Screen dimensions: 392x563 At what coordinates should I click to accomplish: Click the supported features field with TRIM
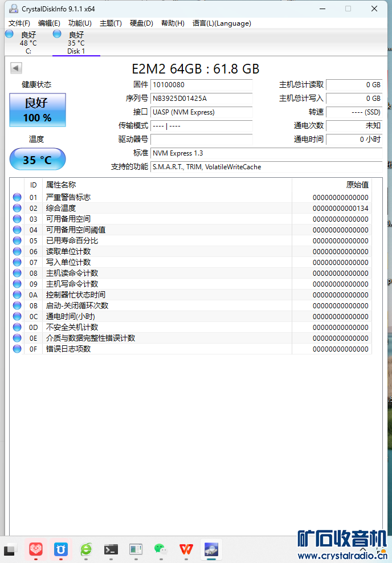[266, 167]
